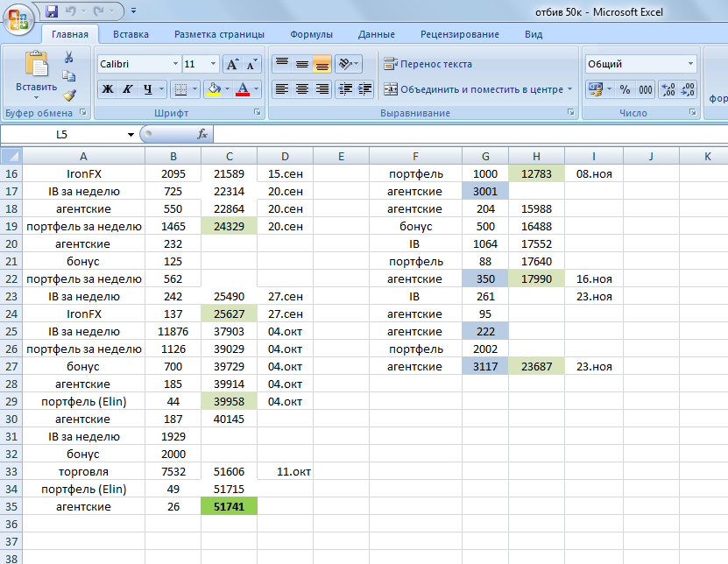Align text to top of cell

point(281,64)
